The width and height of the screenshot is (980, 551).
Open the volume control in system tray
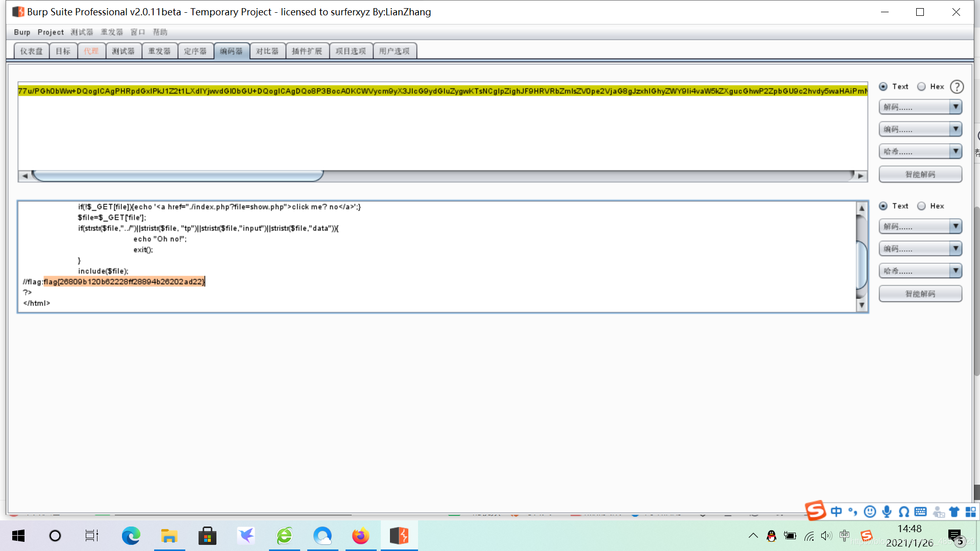(826, 536)
